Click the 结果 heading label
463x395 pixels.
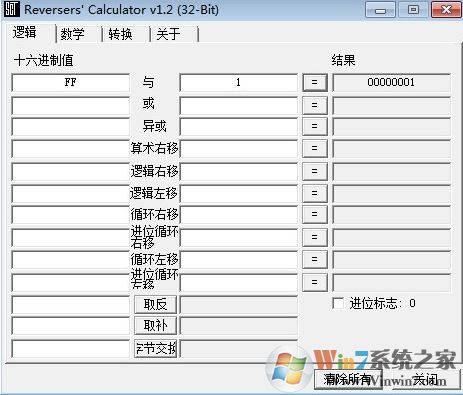343,60
